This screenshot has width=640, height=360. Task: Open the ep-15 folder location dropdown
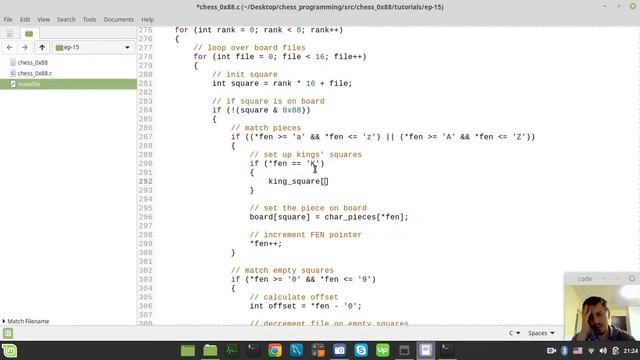pyautogui.click(x=93, y=47)
